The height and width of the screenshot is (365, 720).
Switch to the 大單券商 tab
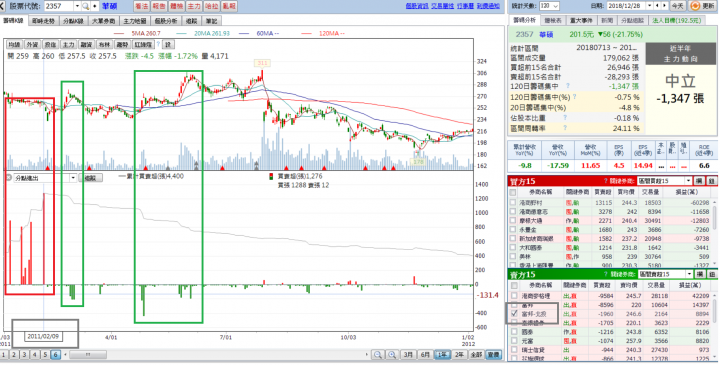pyautogui.click(x=103, y=21)
